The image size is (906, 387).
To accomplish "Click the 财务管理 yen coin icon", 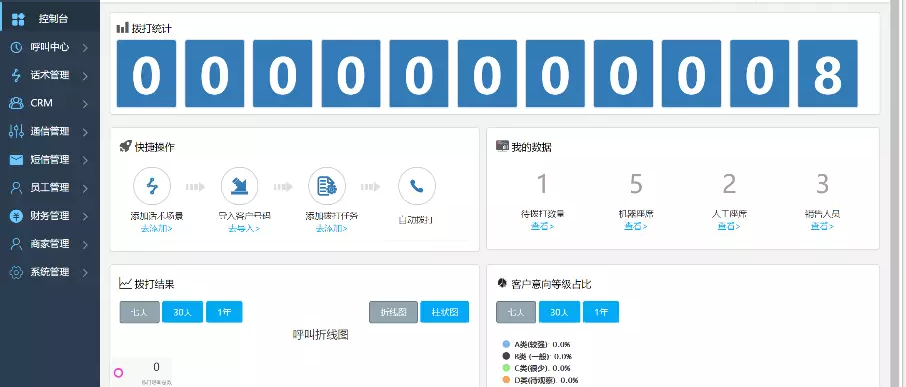I will coord(17,216).
